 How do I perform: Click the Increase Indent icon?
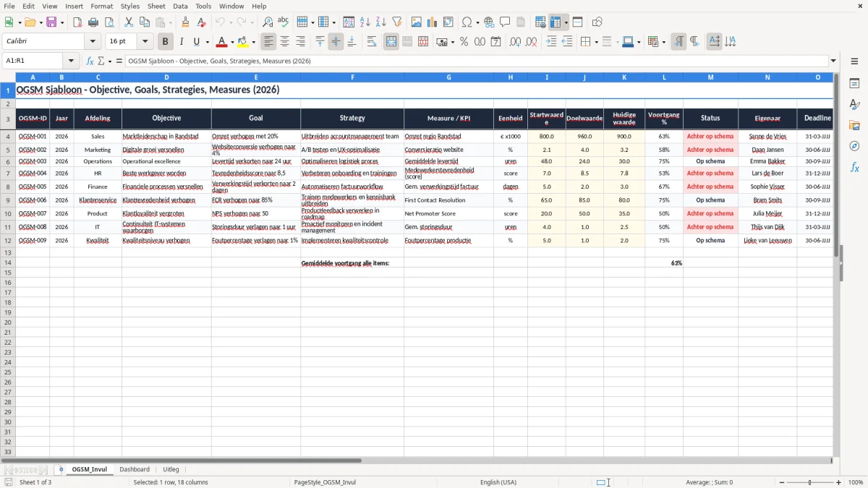[x=551, y=42]
